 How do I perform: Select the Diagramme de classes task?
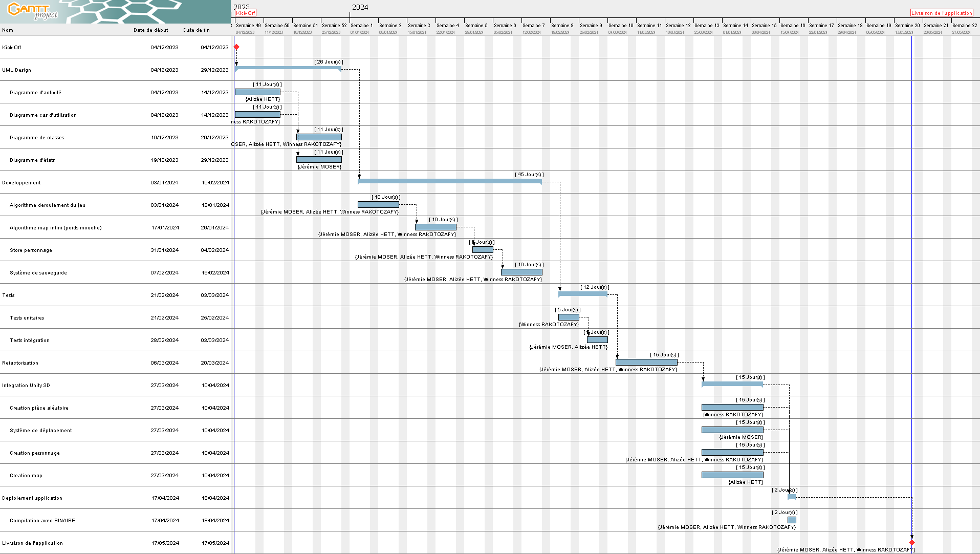coord(37,138)
